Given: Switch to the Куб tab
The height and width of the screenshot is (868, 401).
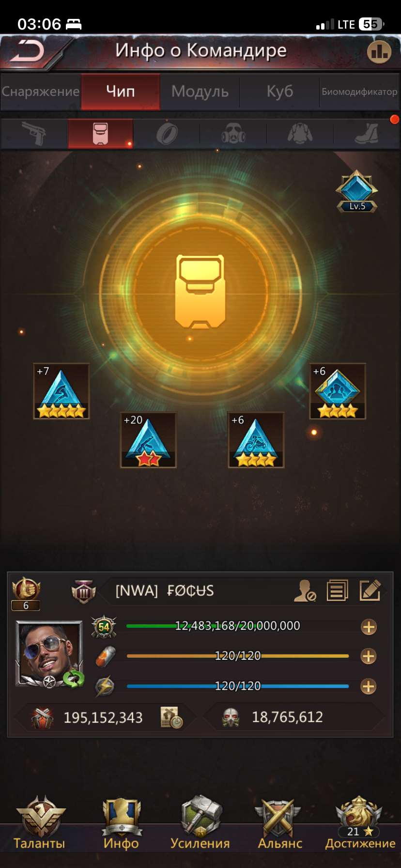Looking at the screenshot, I should 279,91.
